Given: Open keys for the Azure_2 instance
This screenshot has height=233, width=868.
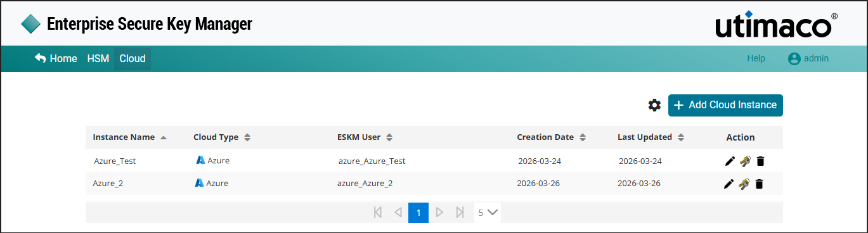Looking at the screenshot, I should click(x=744, y=184).
